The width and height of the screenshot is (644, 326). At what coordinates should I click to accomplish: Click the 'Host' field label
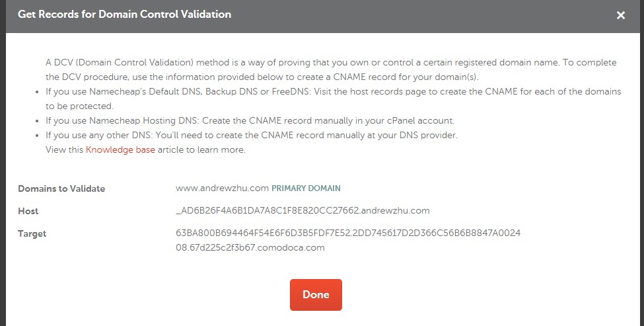[x=28, y=211]
